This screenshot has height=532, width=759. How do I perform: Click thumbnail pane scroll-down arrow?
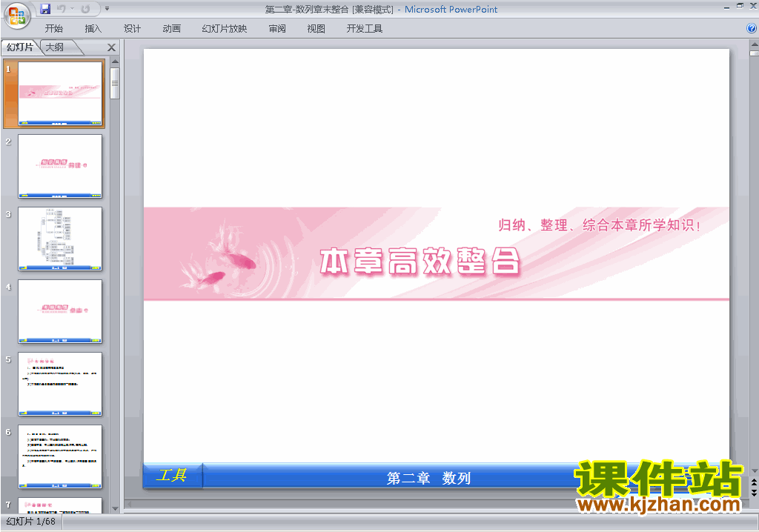(x=115, y=508)
